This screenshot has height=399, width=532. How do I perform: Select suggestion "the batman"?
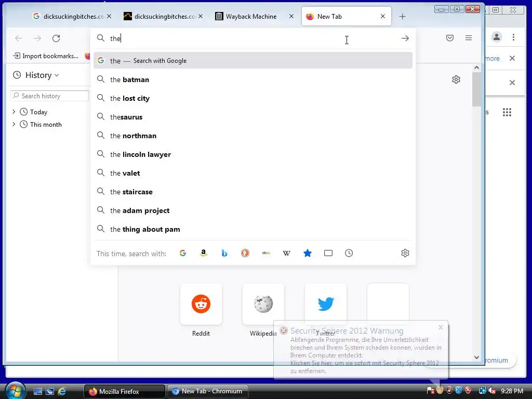click(x=253, y=79)
